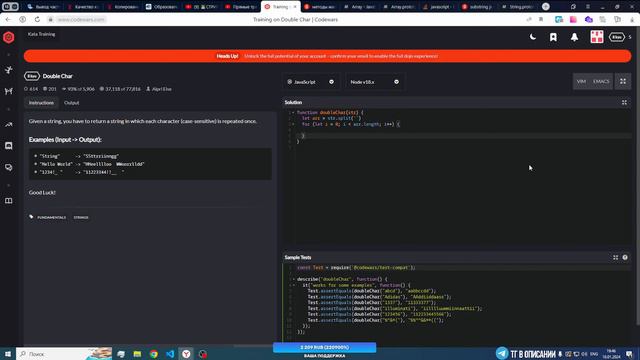Open the Leaderboards trend sidebar icon
The image size is (640, 360).
click(x=9, y=124)
